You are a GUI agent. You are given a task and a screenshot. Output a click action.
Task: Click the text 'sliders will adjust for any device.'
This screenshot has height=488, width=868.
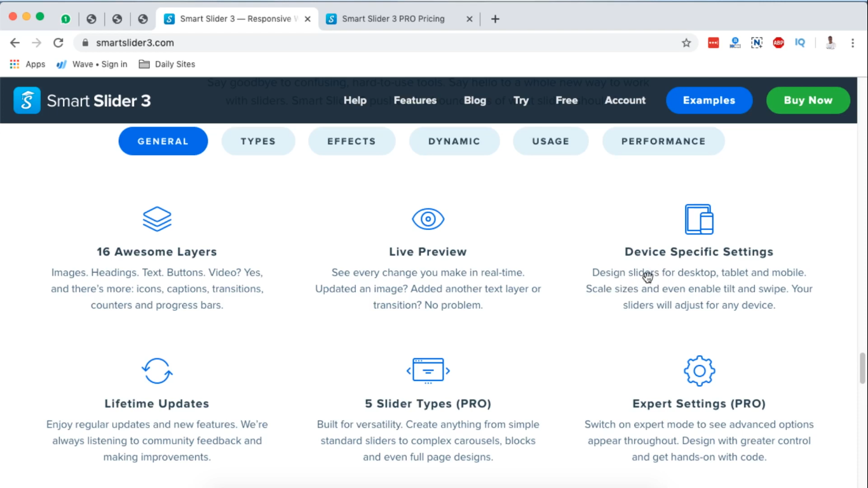(699, 305)
